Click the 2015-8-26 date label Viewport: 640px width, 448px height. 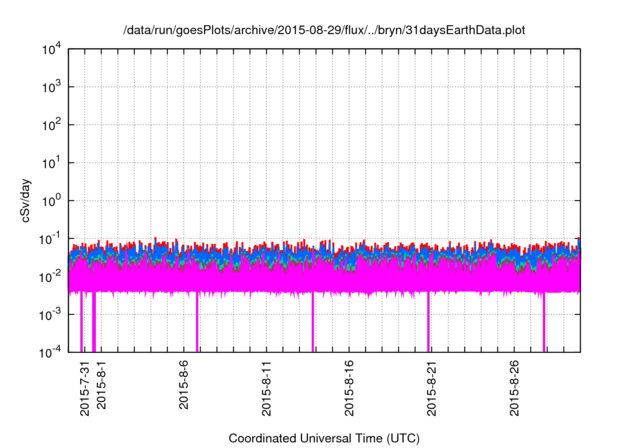pyautogui.click(x=514, y=388)
